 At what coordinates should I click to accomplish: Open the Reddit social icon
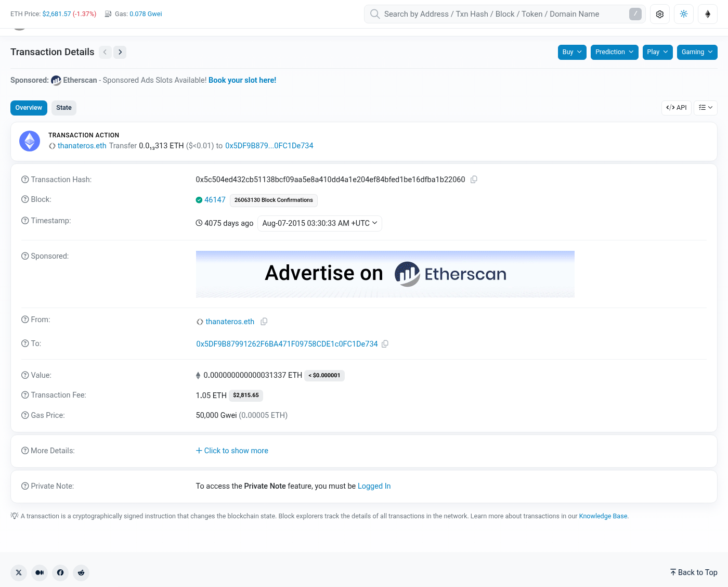pyautogui.click(x=81, y=572)
